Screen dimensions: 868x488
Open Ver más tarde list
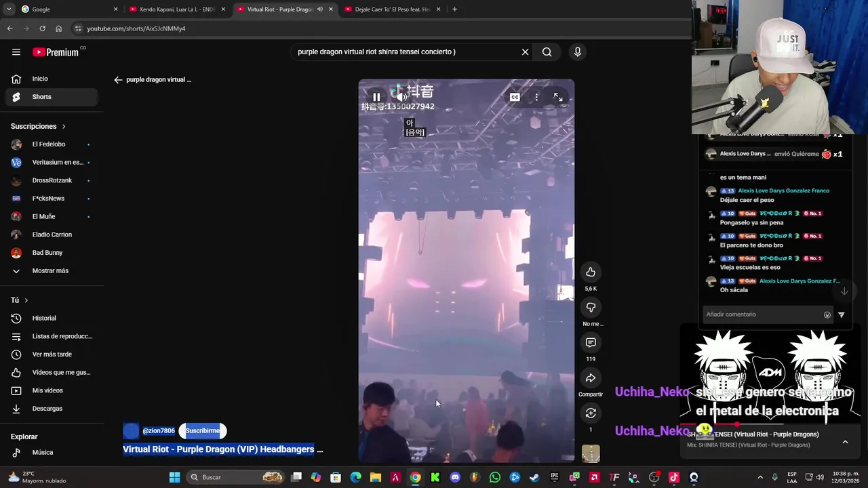click(52, 354)
